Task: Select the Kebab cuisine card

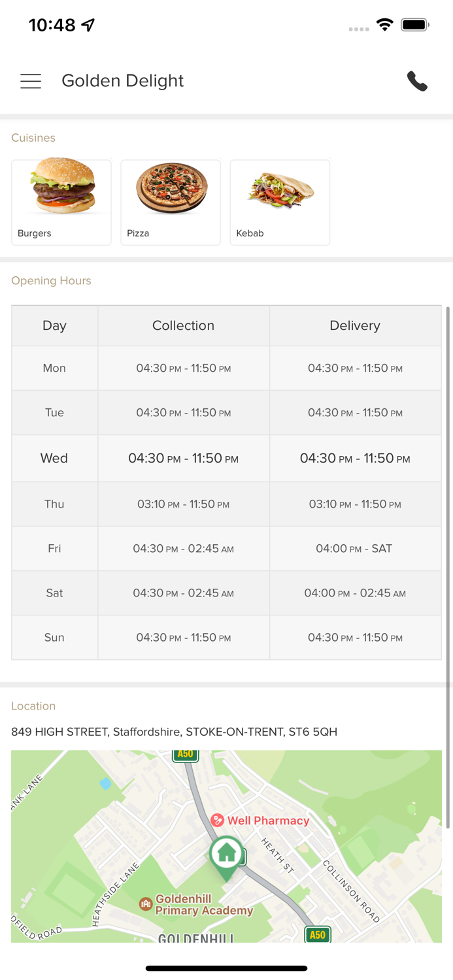Action: [x=280, y=202]
